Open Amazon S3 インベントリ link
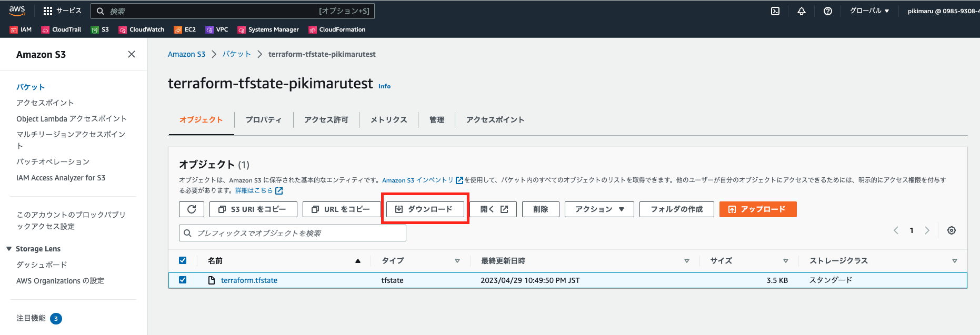 point(423,180)
